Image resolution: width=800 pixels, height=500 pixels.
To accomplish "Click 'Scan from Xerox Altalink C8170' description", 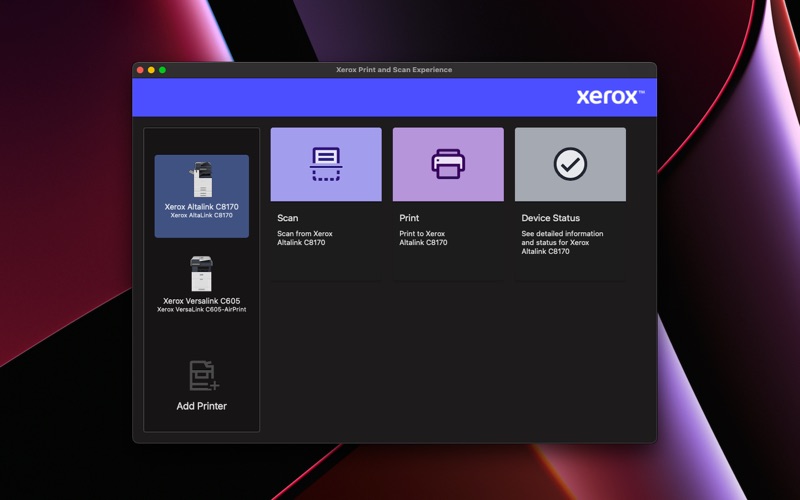I will [x=305, y=238].
